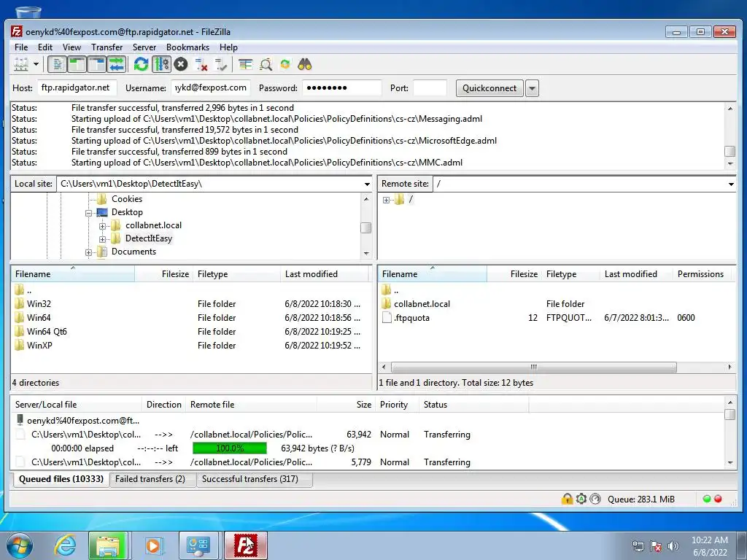The height and width of the screenshot is (560, 747).
Task: Click message log scrollbar thumb
Action: pyautogui.click(x=729, y=151)
